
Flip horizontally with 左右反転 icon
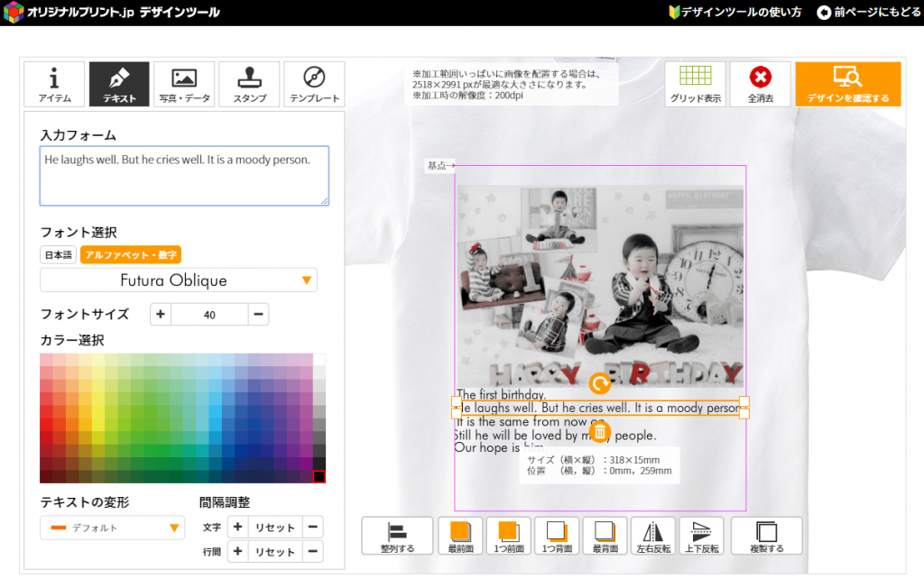pyautogui.click(x=653, y=537)
